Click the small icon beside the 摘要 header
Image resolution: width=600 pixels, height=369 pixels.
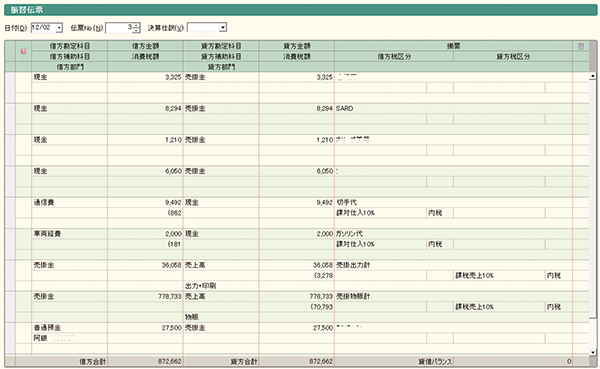(x=581, y=46)
